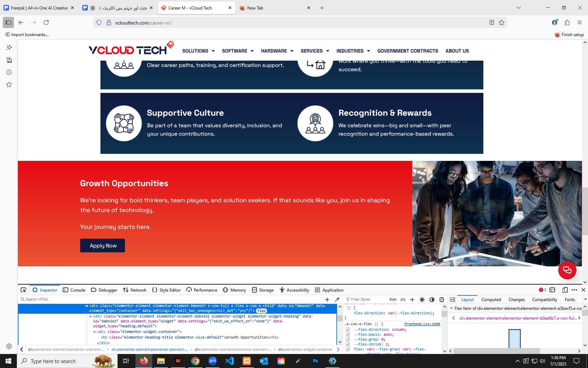588x368 pixels.
Task: Open the Memory tab
Action: pos(234,290)
